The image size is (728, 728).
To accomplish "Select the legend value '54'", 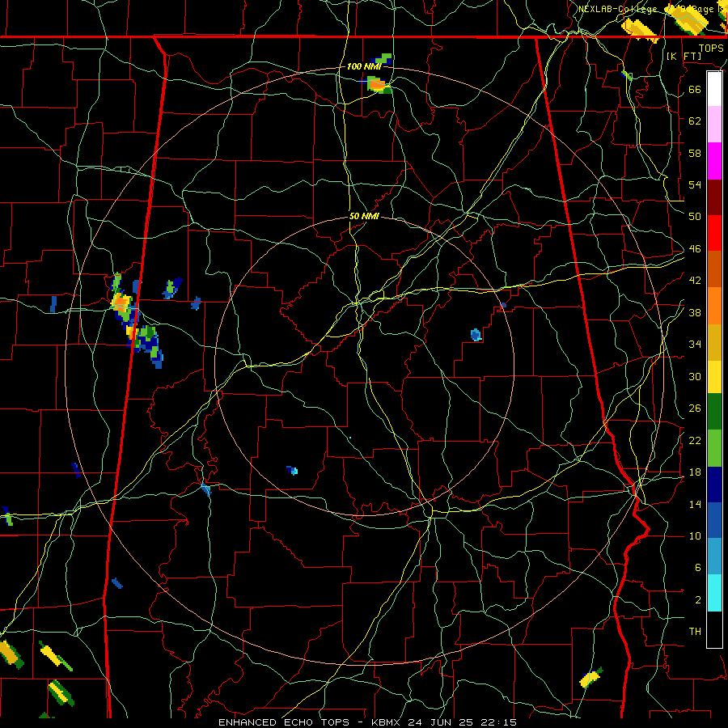I will (695, 184).
